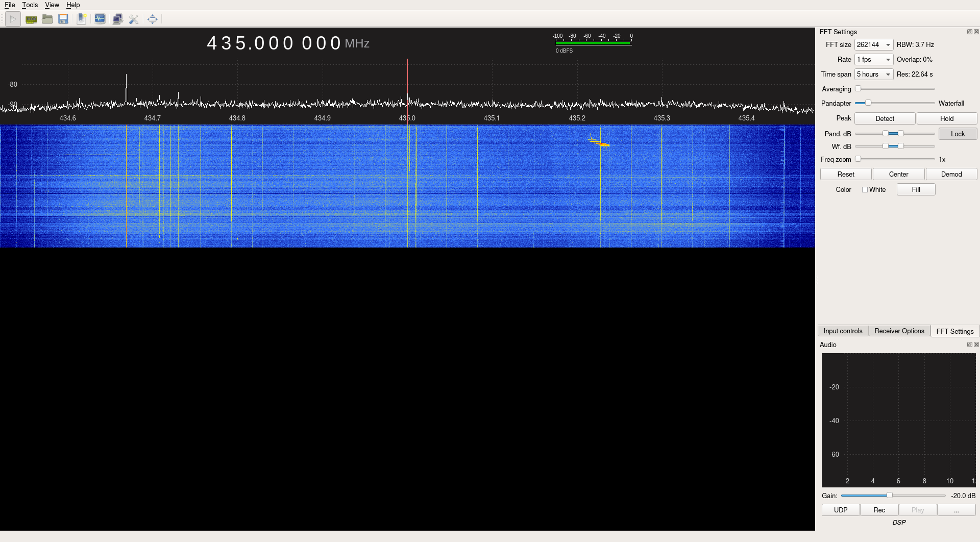Click the 435.000 000 MHz frequency display
980x542 pixels.
coord(288,43)
